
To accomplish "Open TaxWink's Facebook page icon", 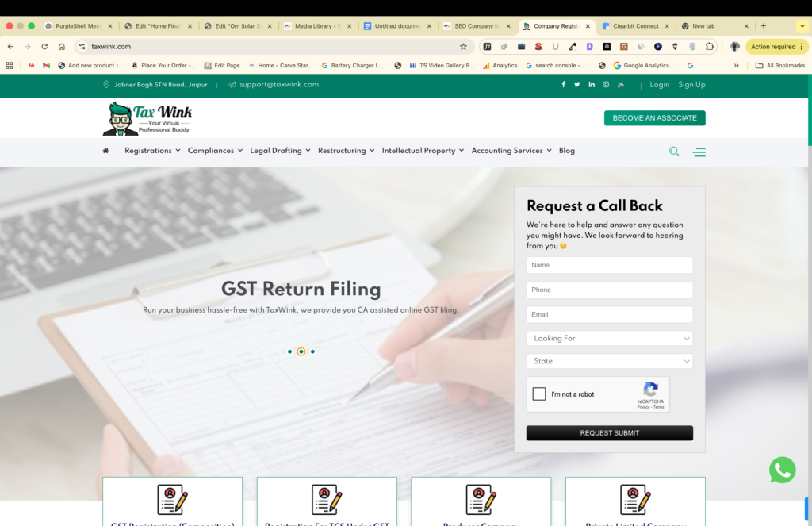I will [564, 85].
